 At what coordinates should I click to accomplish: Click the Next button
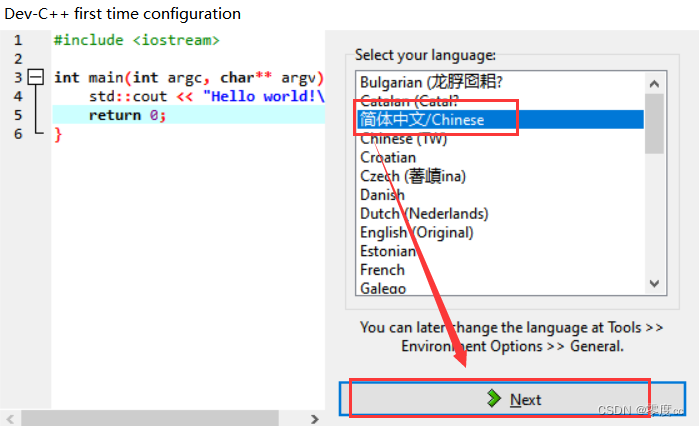pyautogui.click(x=512, y=398)
